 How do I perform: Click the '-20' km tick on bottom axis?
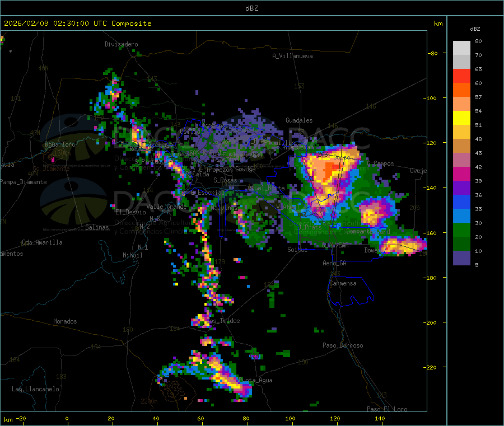point(21,418)
